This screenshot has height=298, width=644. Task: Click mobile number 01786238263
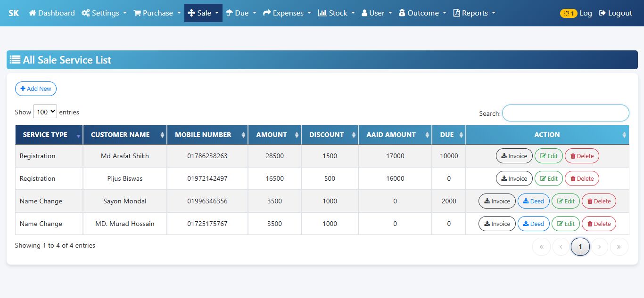point(207,156)
